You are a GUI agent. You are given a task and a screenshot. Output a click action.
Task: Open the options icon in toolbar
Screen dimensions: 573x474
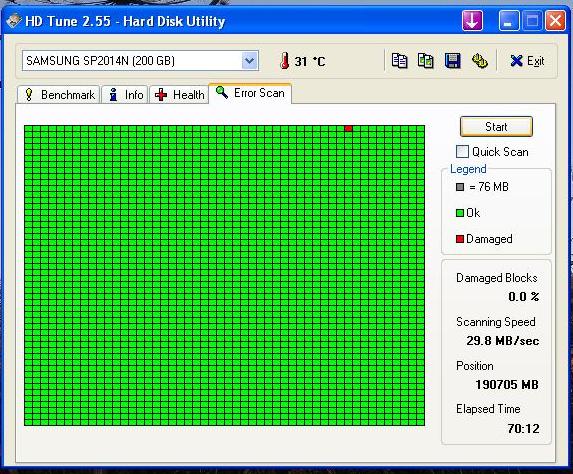(479, 61)
